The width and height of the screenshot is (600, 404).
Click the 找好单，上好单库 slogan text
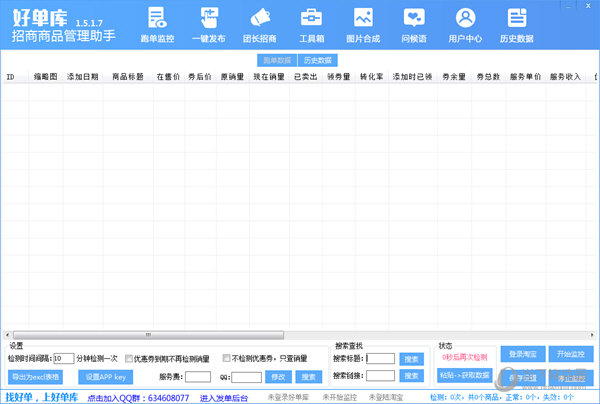pos(42,397)
